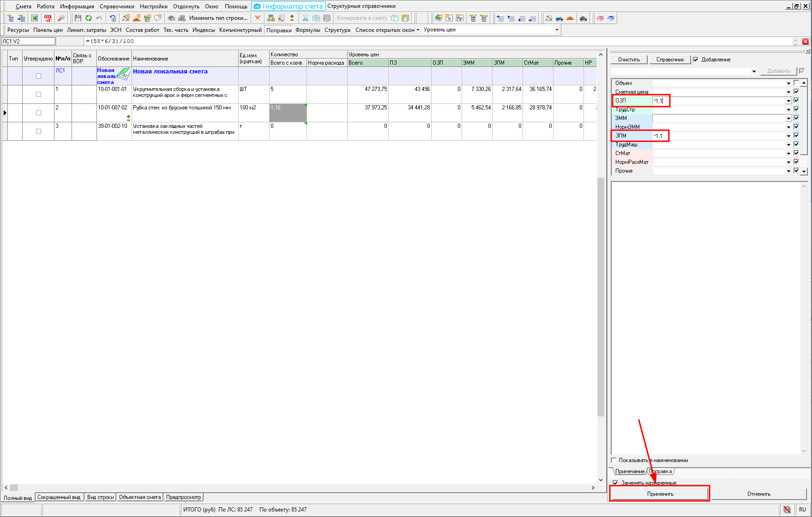Screen dimensions: 812x517
Task: Toggle the Добавление checkbox
Action: pos(696,60)
